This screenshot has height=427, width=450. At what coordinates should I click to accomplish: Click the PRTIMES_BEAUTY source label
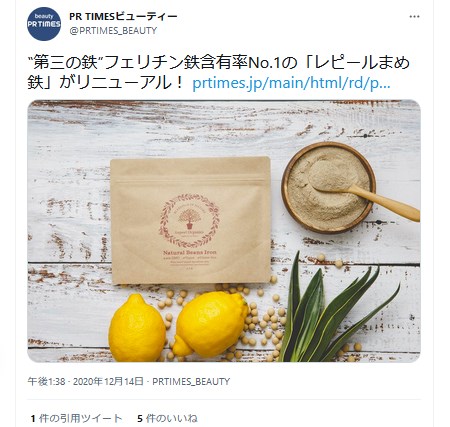(191, 382)
